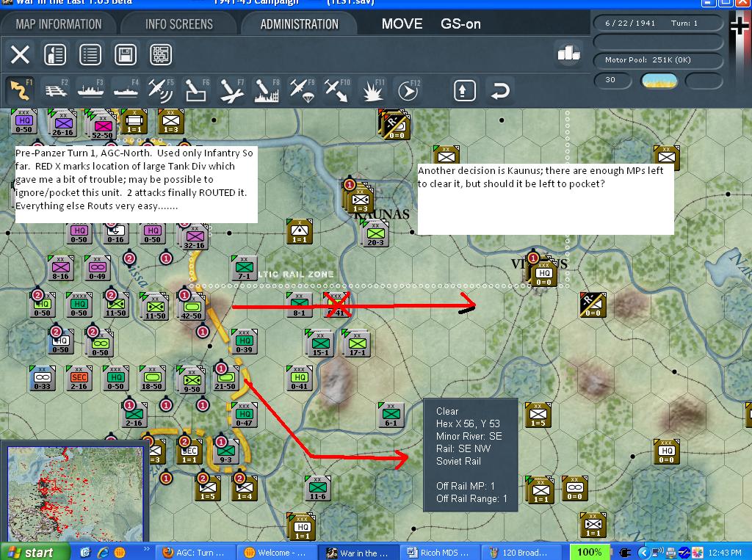The image size is (752, 560).
Task: Switch to F2 rail mode
Action: click(x=56, y=90)
